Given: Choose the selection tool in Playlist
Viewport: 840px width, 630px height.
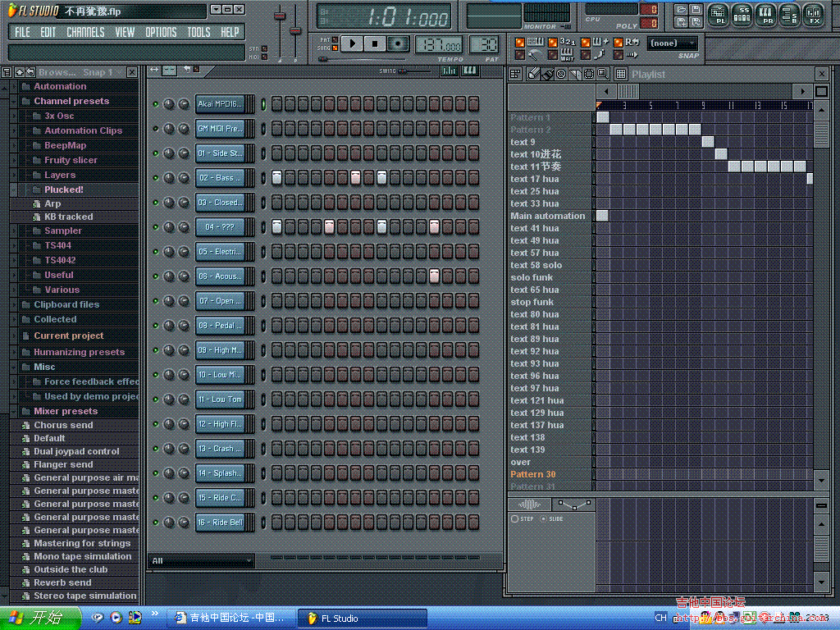Looking at the screenshot, I should 589,74.
